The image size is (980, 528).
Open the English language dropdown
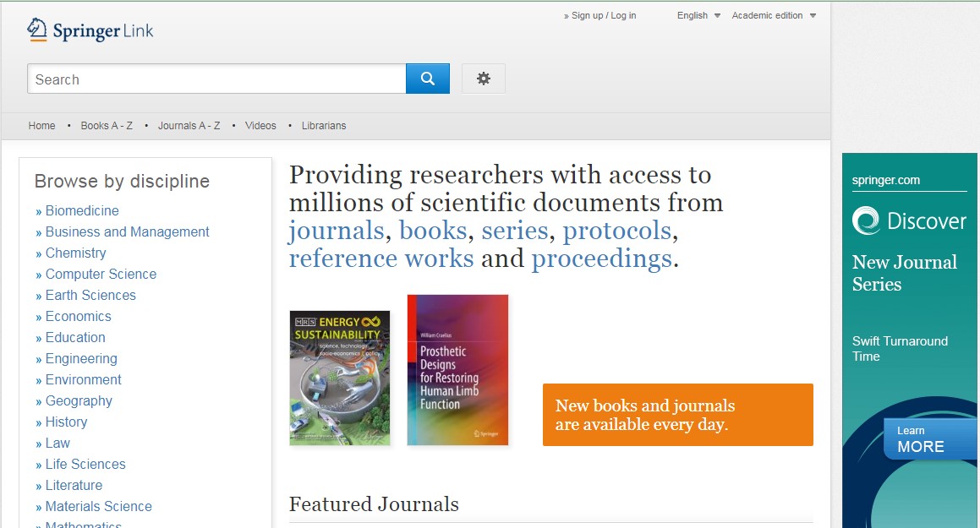[x=698, y=15]
